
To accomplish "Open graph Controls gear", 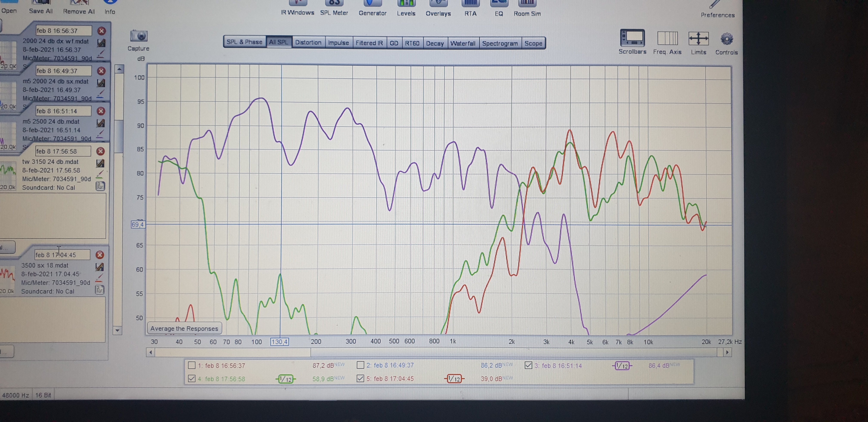I will pos(727,43).
